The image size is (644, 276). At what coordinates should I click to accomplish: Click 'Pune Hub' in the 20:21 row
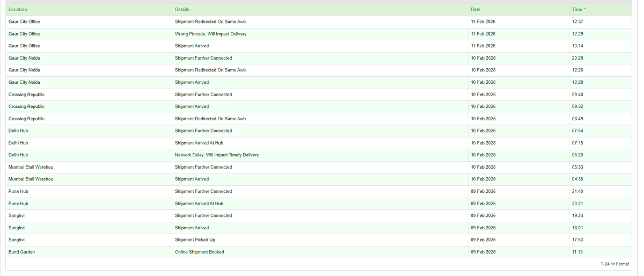[x=18, y=204]
